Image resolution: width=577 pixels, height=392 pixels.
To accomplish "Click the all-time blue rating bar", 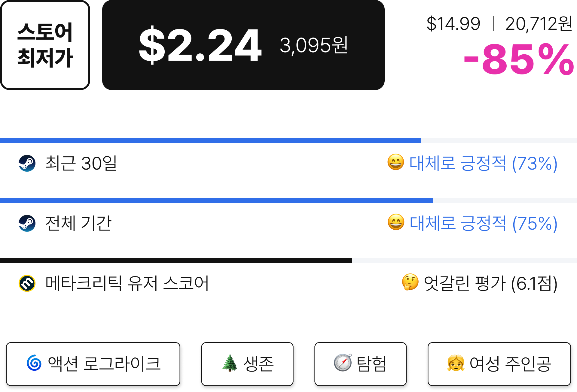I will (x=216, y=201).
